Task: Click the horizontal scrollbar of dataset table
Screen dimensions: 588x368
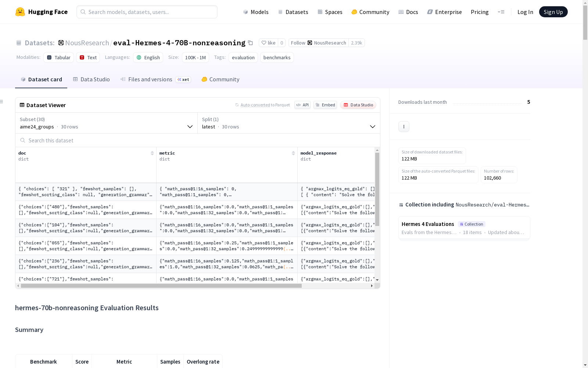Action: point(161,286)
